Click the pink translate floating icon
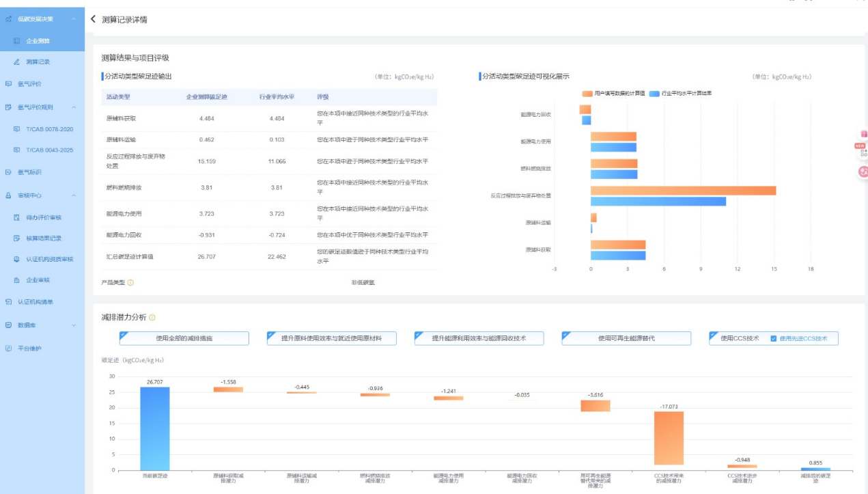The width and height of the screenshot is (868, 494). tap(863, 173)
